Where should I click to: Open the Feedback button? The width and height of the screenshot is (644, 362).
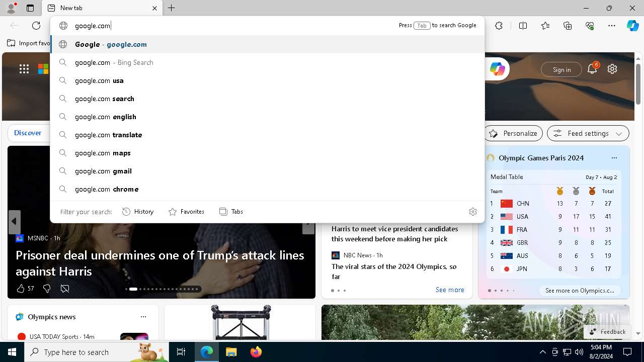click(x=607, y=331)
